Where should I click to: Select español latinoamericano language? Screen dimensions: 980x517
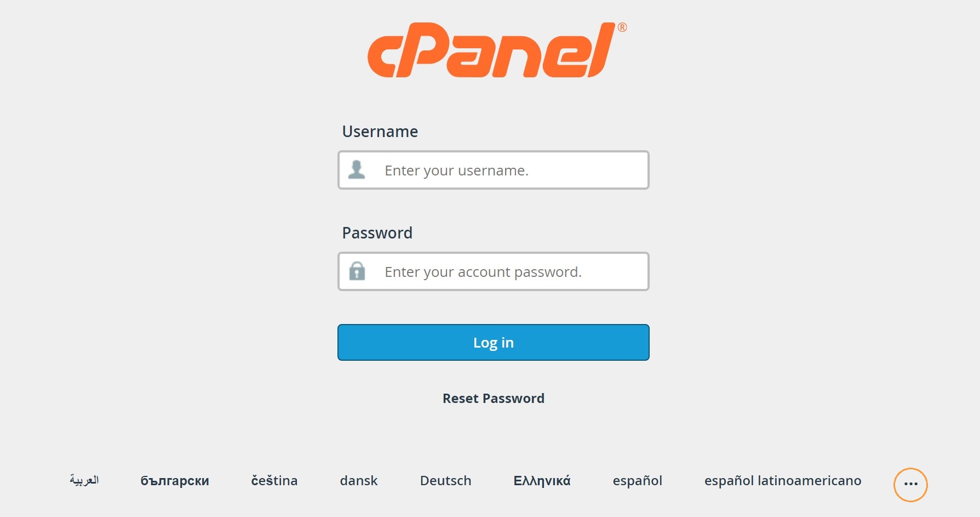(783, 481)
